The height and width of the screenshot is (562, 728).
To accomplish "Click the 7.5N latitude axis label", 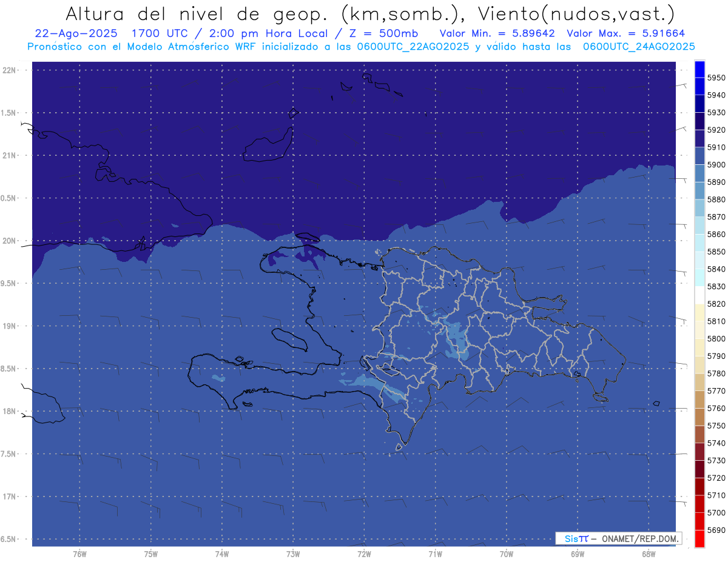I will coord(9,454).
